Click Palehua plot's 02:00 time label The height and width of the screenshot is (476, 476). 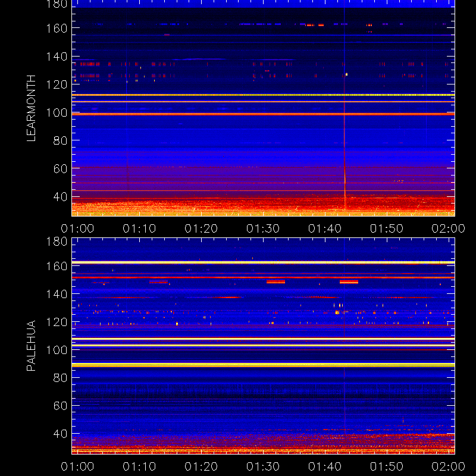click(449, 466)
